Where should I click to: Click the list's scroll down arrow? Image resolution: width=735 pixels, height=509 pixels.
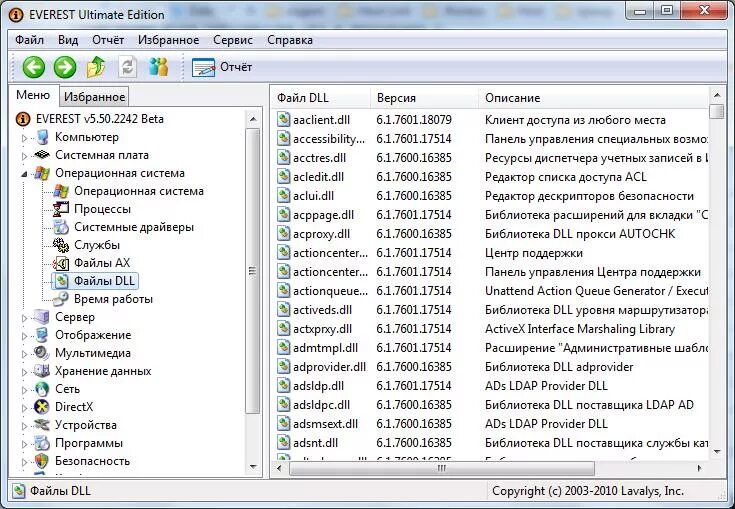pos(717,452)
